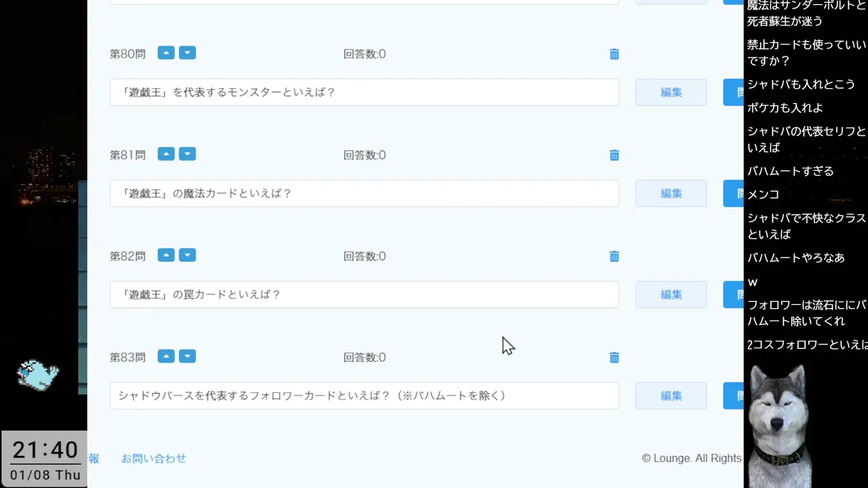The image size is (868, 488).
Task: Delete question 81 with trash icon
Action: coord(614,155)
